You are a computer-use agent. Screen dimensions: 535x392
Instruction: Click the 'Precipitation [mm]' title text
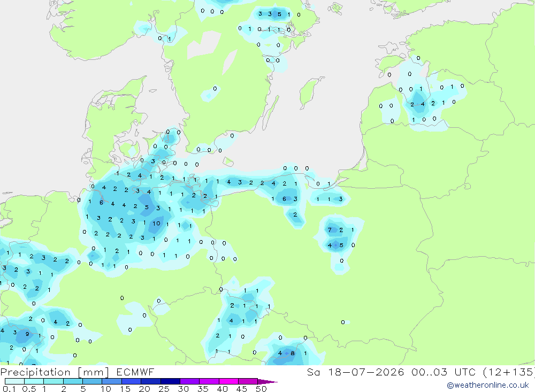coord(55,372)
